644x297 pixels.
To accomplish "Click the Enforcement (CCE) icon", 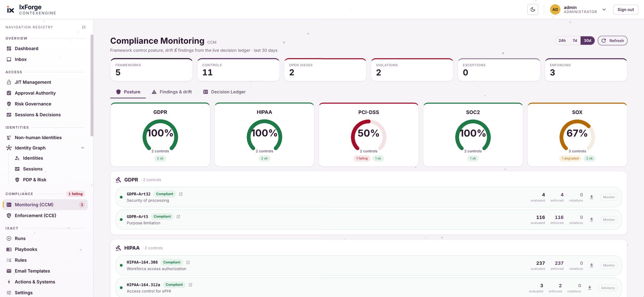I will click(9, 216).
